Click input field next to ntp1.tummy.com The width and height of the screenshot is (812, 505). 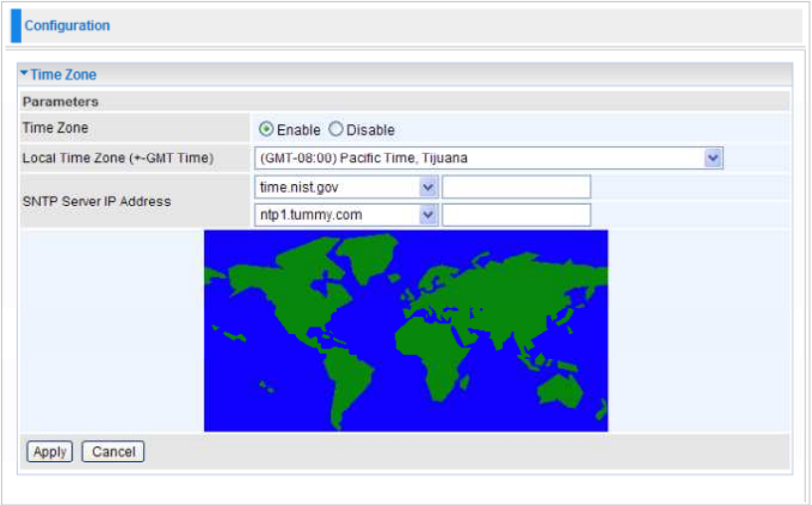[x=516, y=215]
